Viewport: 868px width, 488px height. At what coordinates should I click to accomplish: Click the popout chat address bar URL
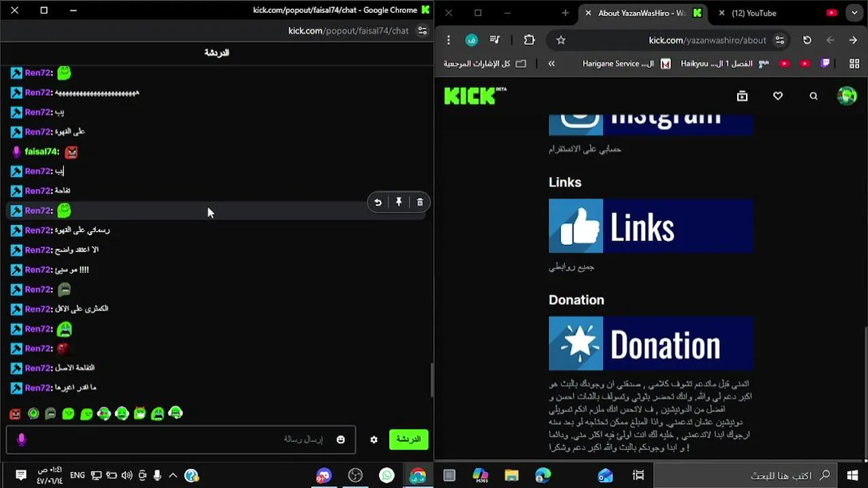click(349, 30)
